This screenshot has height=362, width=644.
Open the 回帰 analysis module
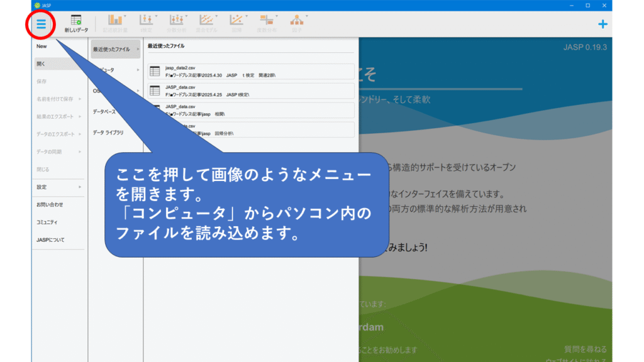point(236,24)
